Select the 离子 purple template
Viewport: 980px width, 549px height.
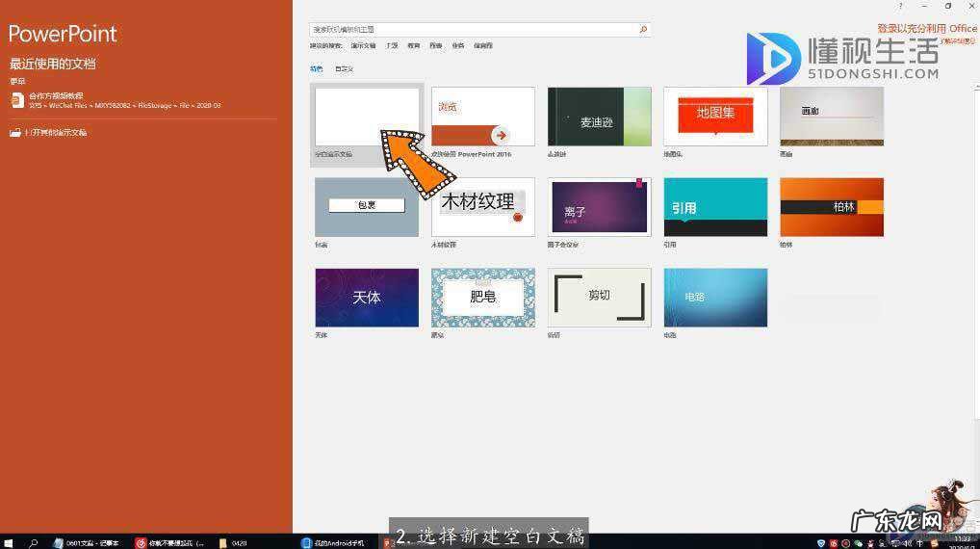coord(599,206)
